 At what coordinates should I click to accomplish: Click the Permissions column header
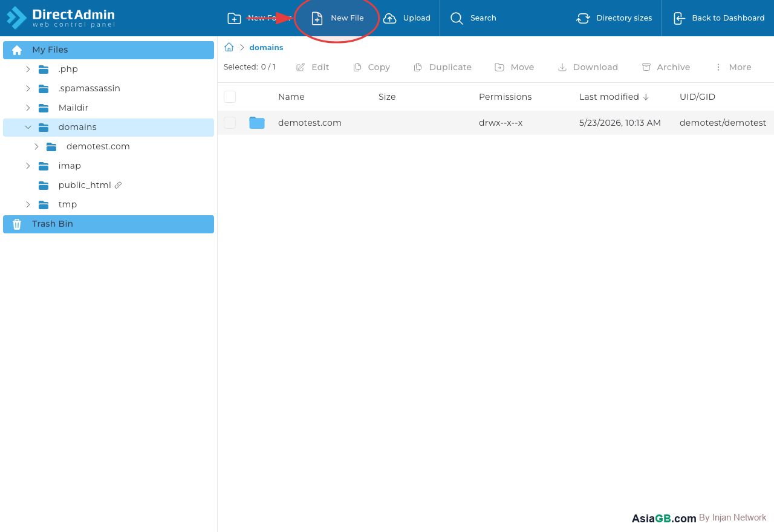[505, 97]
